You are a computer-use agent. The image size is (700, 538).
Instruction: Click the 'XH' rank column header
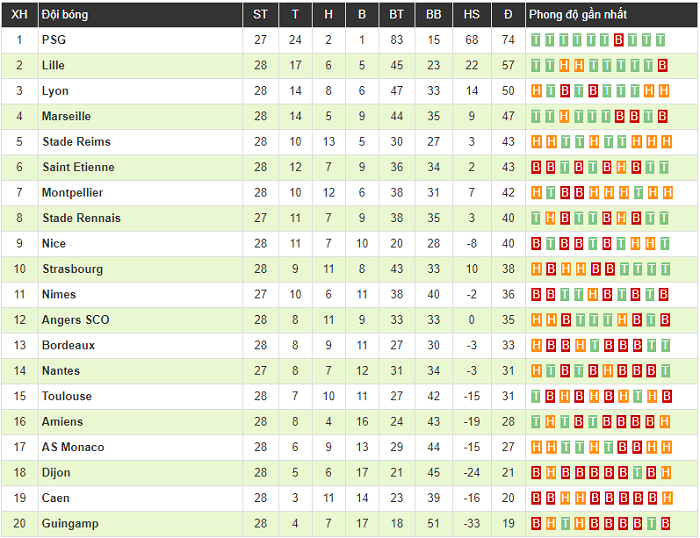pos(19,15)
